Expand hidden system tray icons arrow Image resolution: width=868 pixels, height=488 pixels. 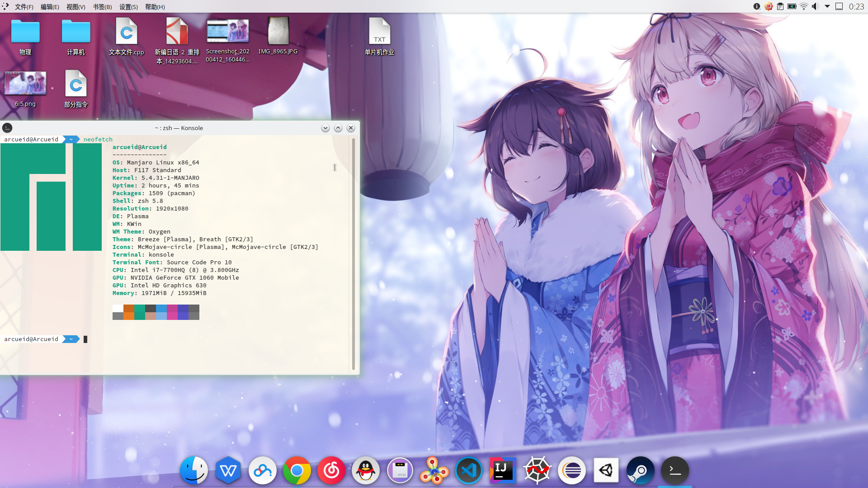[x=827, y=6]
